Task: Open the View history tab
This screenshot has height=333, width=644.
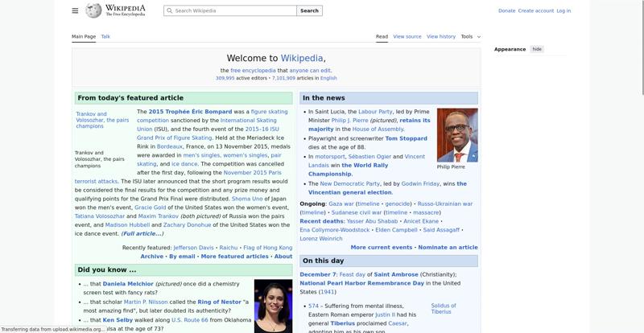Action: 440,36
